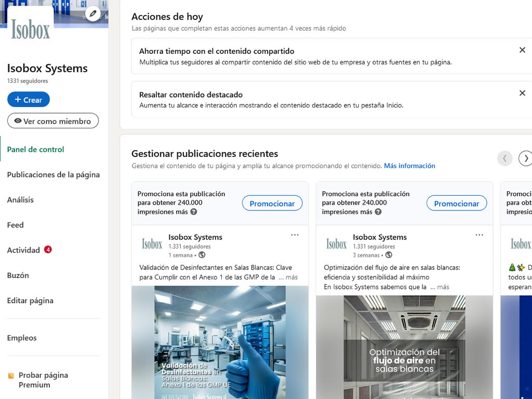This screenshot has width=532, height=399.
Task: Go to 'Publicaciones de la página'
Action: click(53, 175)
